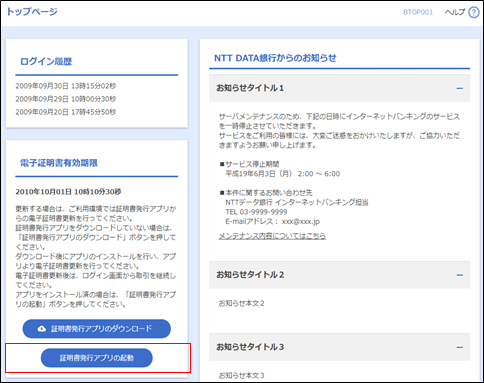Launch 証明書発行アプリの起動 button
The width and height of the screenshot is (484, 383).
97,358
